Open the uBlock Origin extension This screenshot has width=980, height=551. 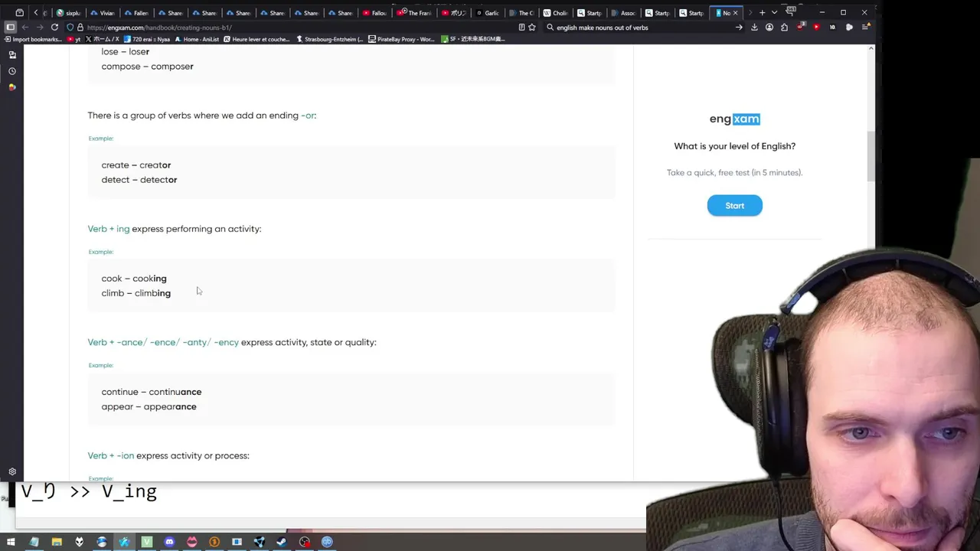(800, 28)
